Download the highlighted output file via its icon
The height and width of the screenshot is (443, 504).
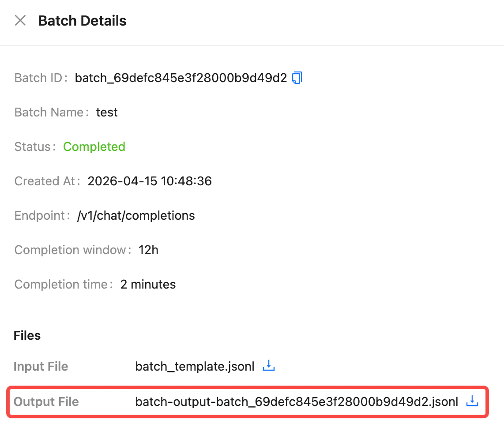(472, 401)
